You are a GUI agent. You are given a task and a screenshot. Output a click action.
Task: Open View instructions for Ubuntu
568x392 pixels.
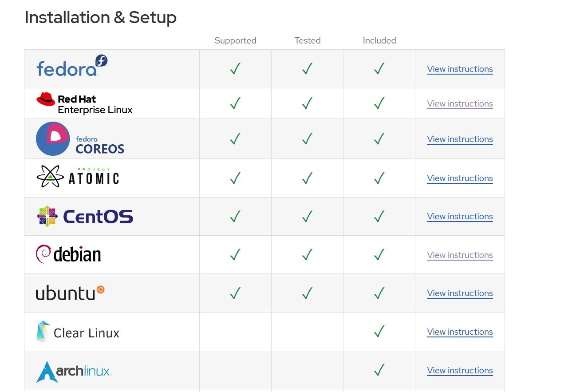460,293
